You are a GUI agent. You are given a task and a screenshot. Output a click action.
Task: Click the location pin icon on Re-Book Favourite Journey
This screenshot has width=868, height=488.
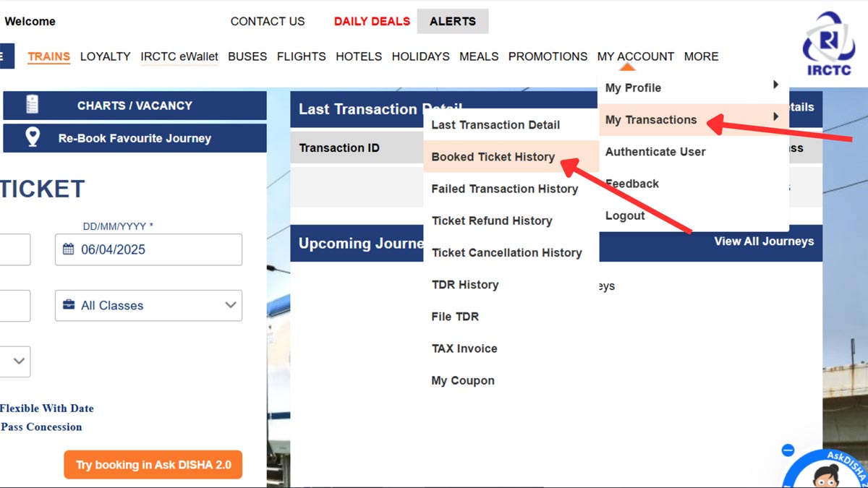(x=32, y=137)
